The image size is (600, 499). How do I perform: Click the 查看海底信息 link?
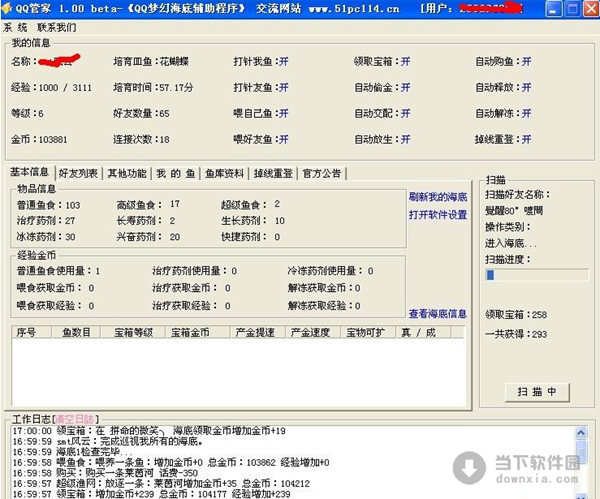[437, 314]
